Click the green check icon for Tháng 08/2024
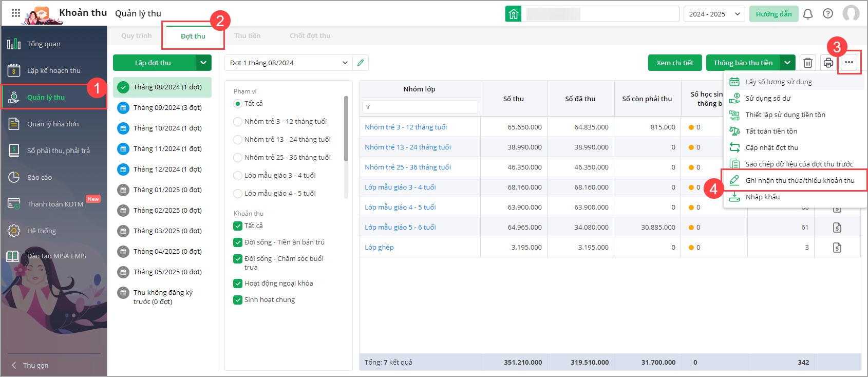The image size is (868, 377). click(x=123, y=87)
